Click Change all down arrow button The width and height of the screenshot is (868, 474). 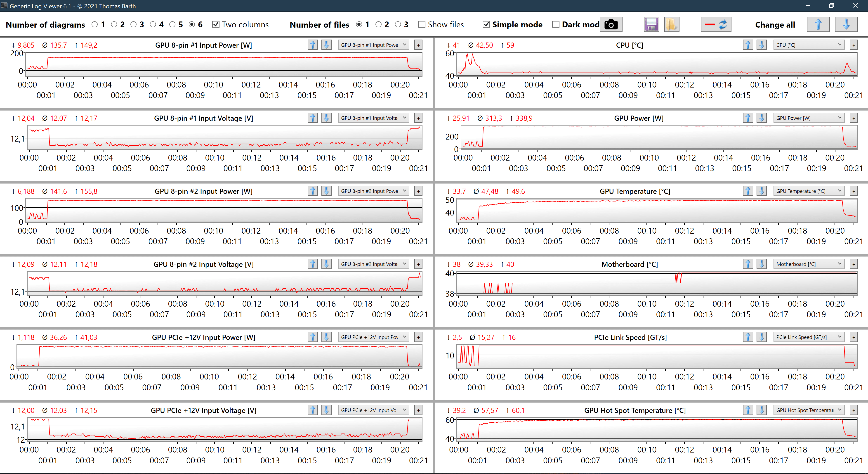[x=846, y=25]
